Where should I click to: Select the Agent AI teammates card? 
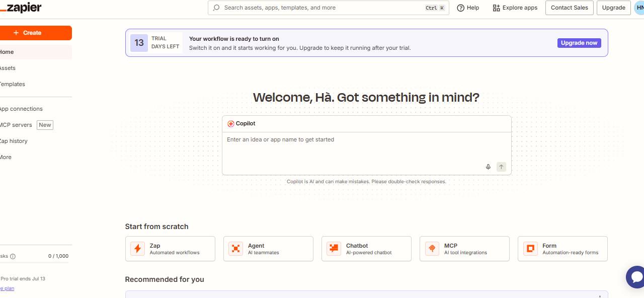click(268, 249)
